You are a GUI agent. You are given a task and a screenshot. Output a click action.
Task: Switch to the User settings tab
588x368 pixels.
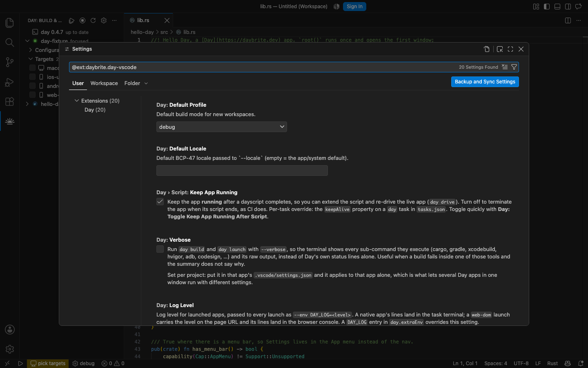(78, 83)
